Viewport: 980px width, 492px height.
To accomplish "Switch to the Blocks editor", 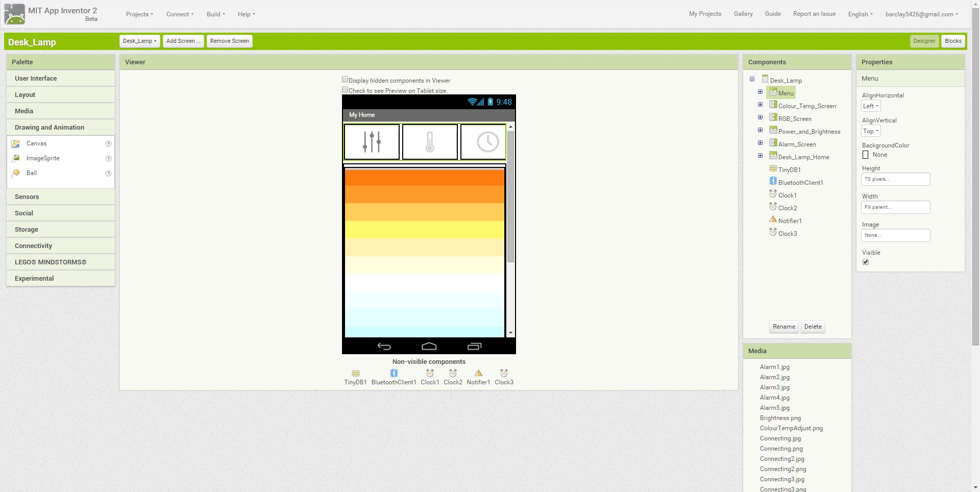I will [953, 41].
